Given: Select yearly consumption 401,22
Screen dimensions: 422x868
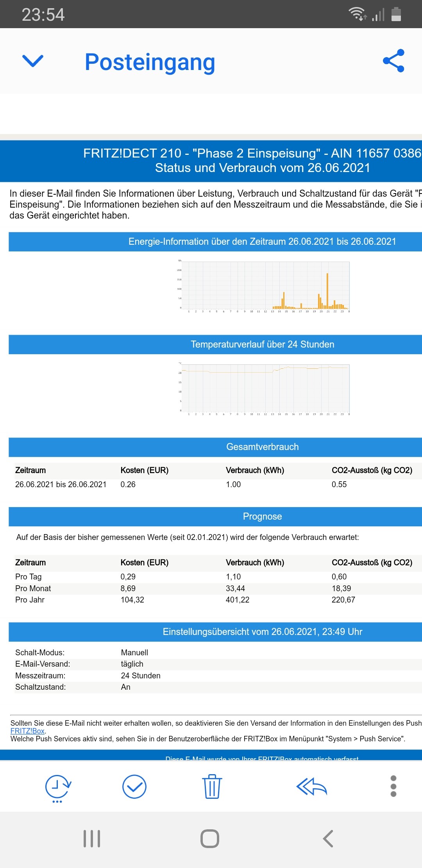Looking at the screenshot, I should point(238,600).
